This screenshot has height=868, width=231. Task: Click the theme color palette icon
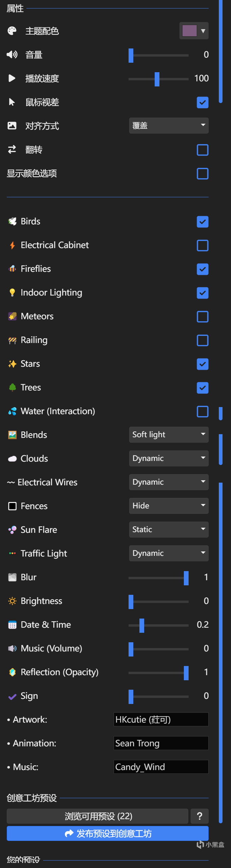(x=12, y=31)
